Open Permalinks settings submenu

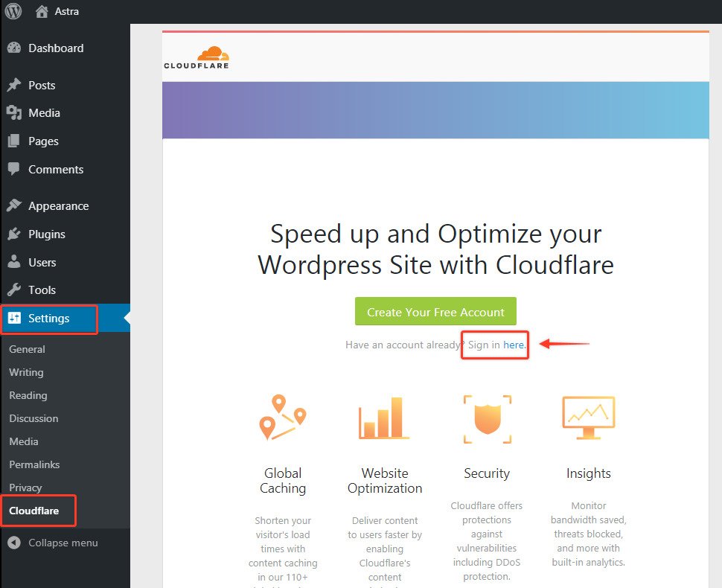coord(34,464)
